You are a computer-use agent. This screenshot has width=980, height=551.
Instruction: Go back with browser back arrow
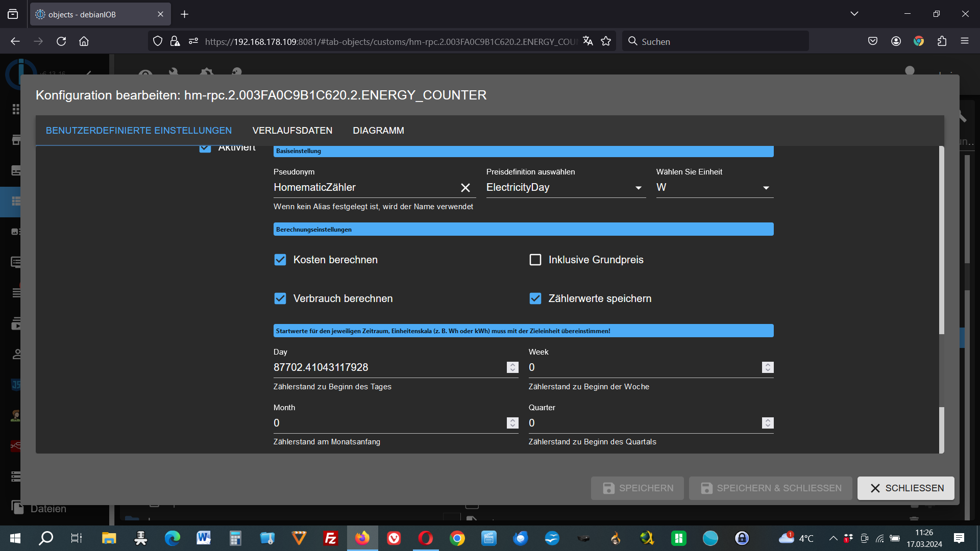click(x=15, y=41)
